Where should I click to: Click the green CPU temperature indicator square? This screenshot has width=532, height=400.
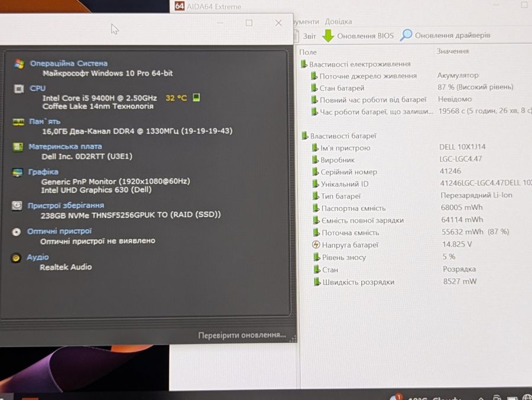click(196, 97)
